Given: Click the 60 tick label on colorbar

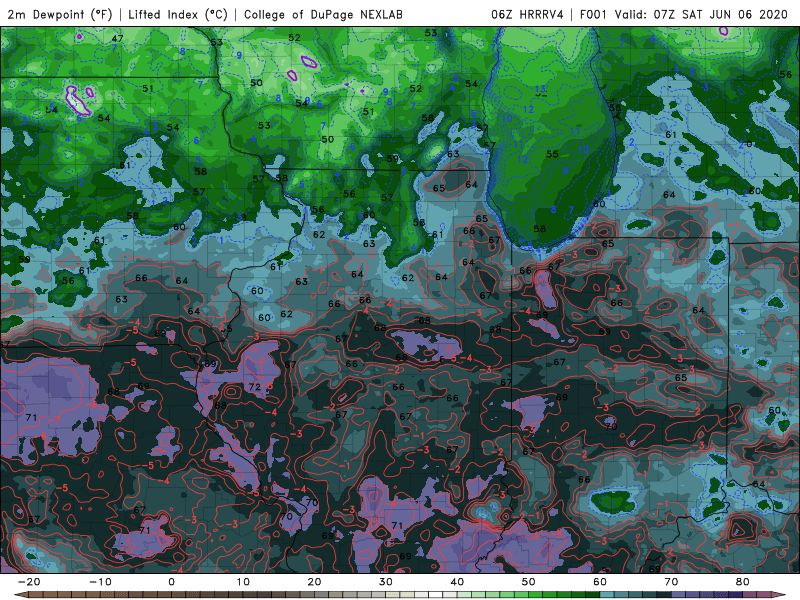Looking at the screenshot, I should pyautogui.click(x=600, y=582).
